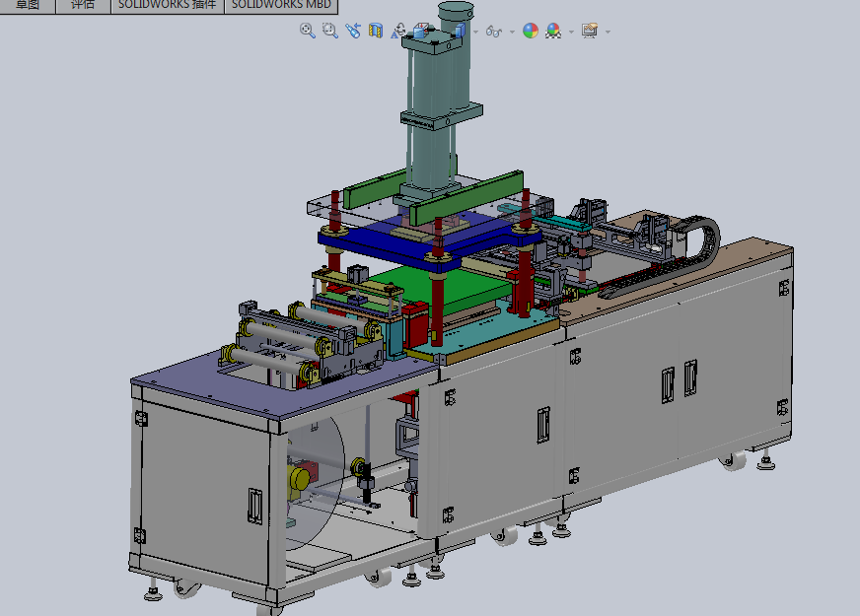Open the SOLIDWORKS 插件 tab
Viewport: 860px width, 616px height.
[167, 5]
